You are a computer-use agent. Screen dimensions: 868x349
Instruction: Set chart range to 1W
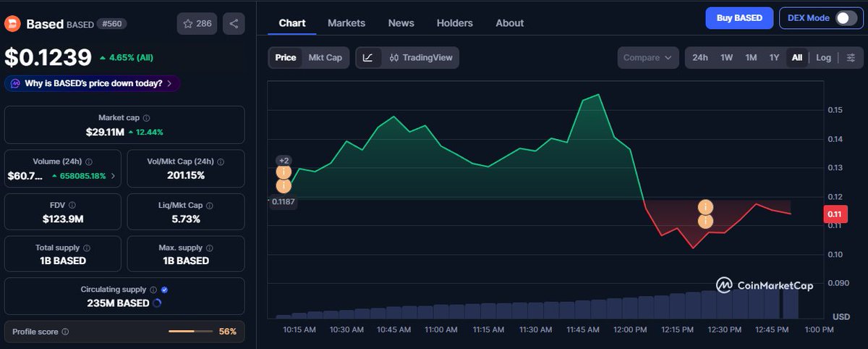[727, 57]
